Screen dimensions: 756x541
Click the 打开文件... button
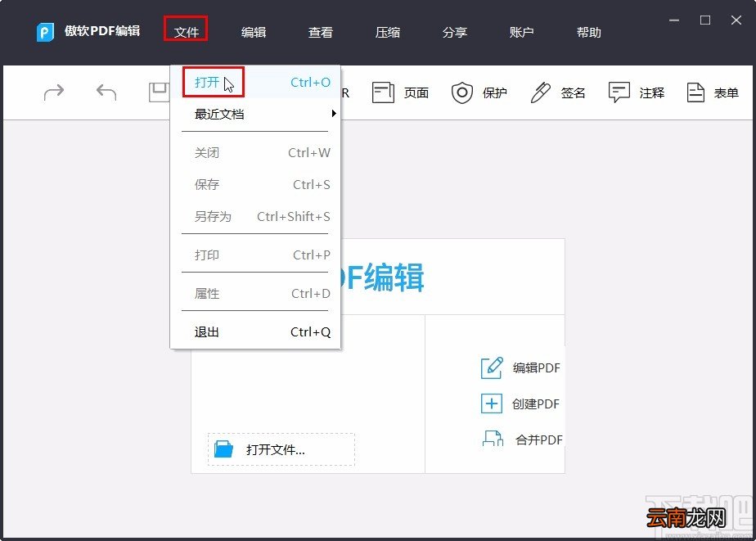coord(281,449)
